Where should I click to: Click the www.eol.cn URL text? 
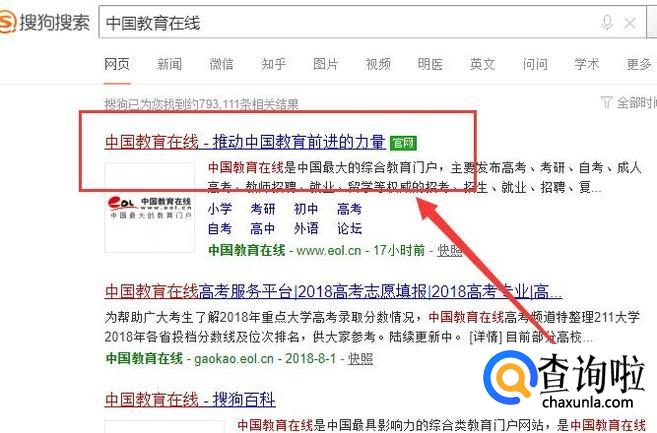pos(328,251)
